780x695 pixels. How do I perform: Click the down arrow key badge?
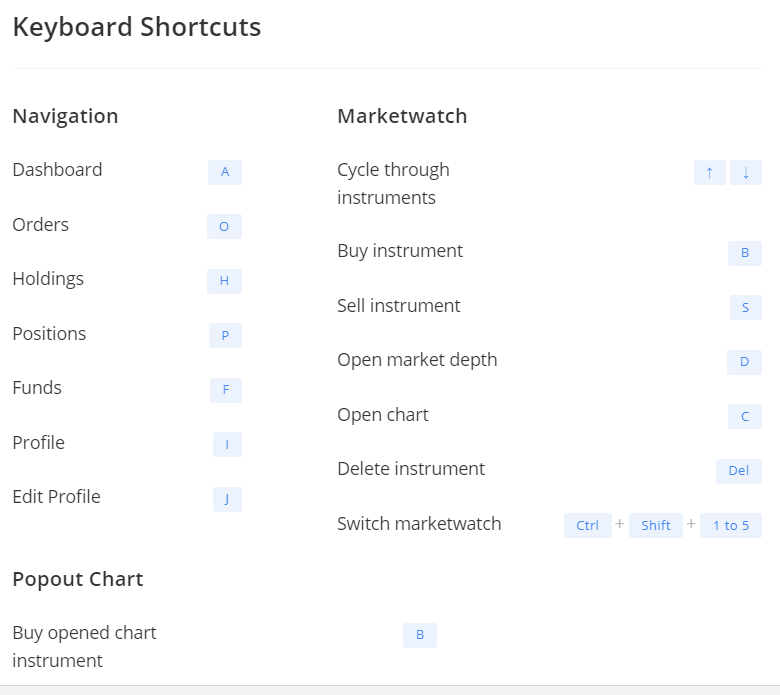point(746,173)
